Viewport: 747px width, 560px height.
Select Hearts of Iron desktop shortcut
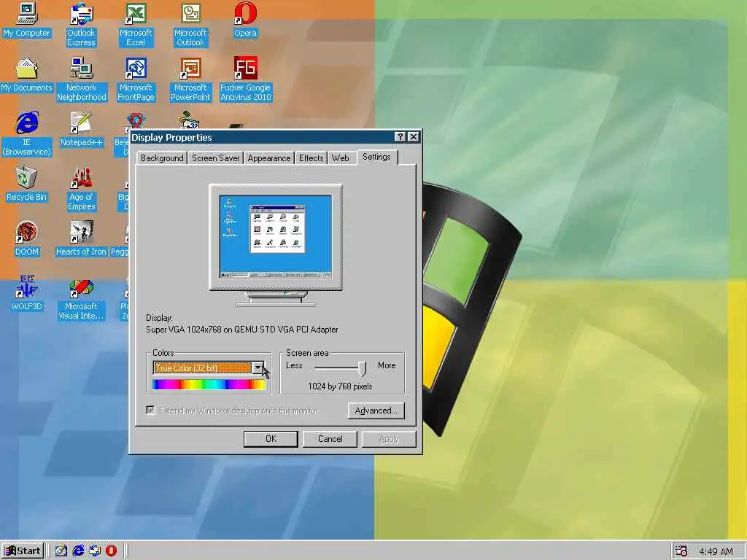(x=82, y=239)
